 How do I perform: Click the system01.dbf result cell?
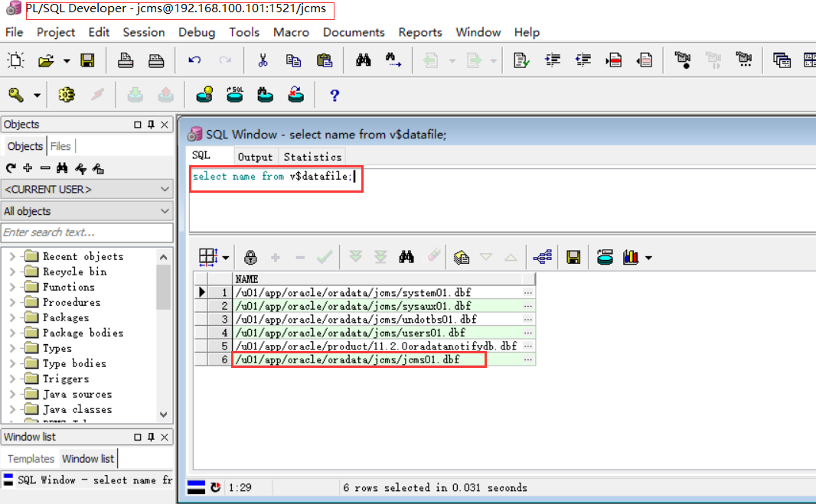coord(377,292)
